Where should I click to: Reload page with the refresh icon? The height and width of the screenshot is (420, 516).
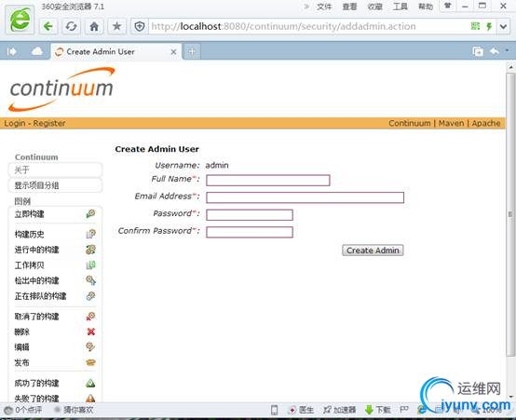coord(71,26)
